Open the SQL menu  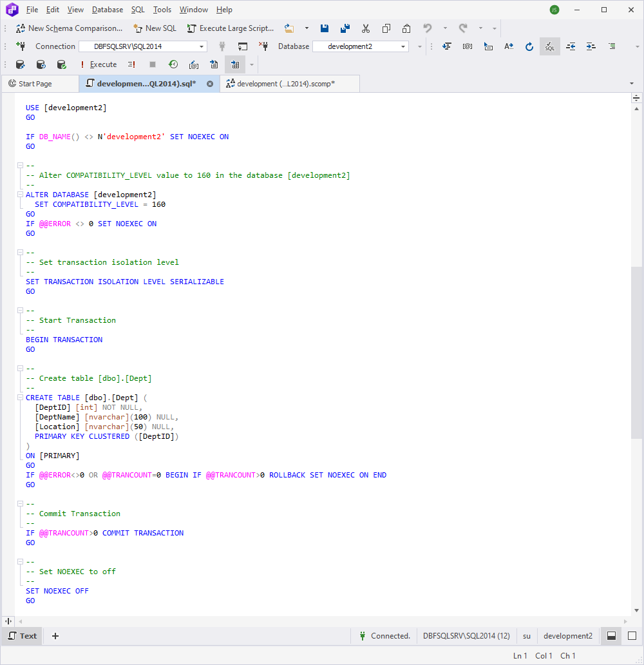[138, 10]
